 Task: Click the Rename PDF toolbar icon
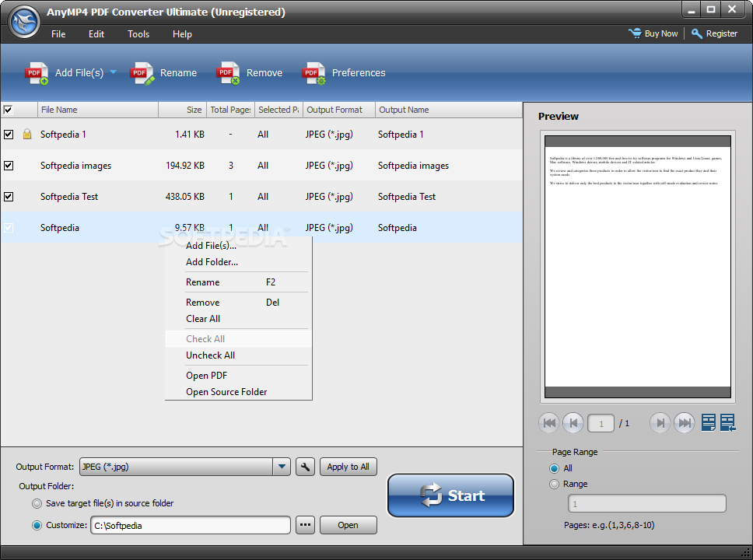click(x=142, y=73)
